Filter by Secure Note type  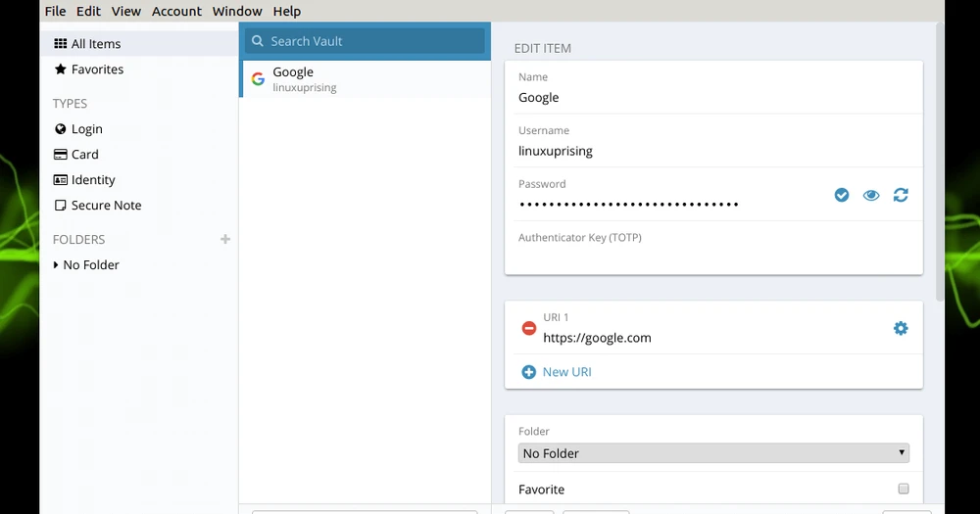106,206
